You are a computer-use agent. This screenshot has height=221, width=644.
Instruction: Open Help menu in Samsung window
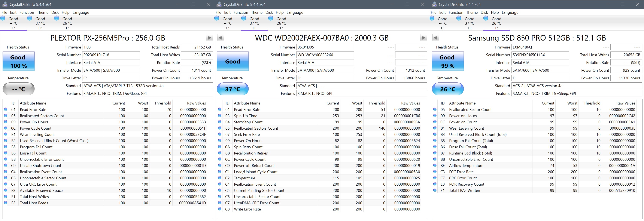click(x=495, y=12)
